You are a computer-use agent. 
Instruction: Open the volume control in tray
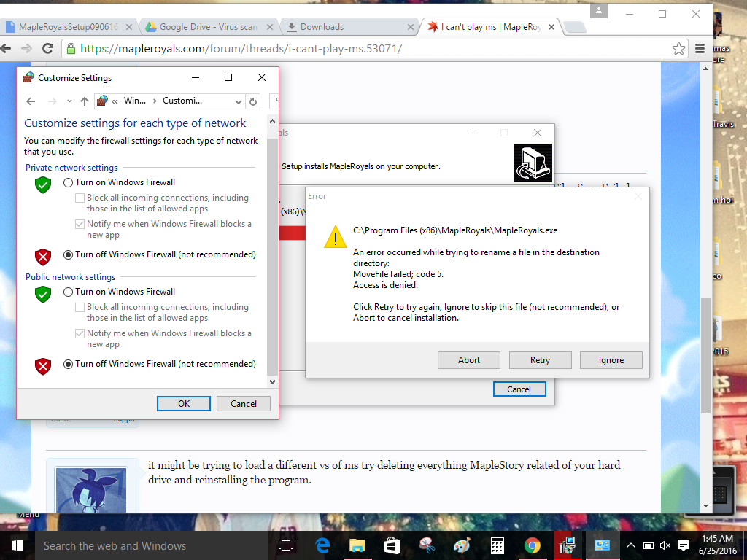(x=665, y=545)
